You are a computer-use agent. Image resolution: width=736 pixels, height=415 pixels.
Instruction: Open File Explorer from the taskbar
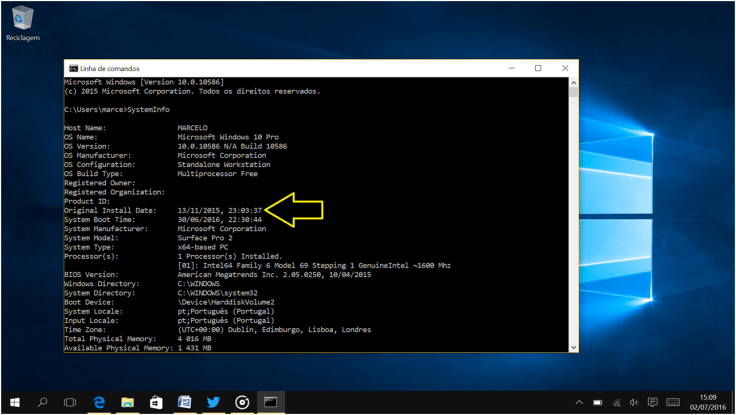127,402
